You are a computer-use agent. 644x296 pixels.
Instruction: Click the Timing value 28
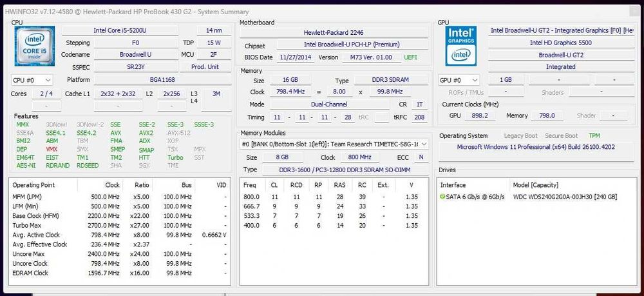coord(348,117)
